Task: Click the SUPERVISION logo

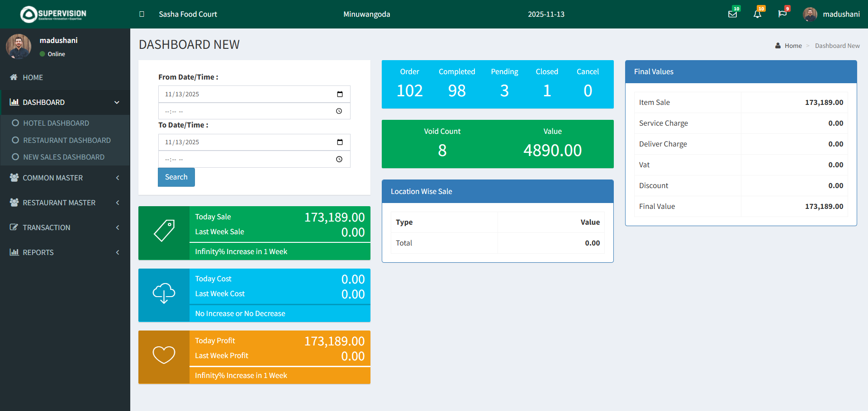Action: [x=52, y=14]
